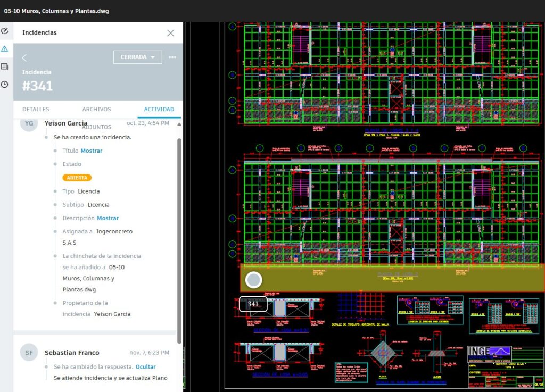Click the scrollbar up arrow
The height and width of the screenshot is (392, 545).
179,124
